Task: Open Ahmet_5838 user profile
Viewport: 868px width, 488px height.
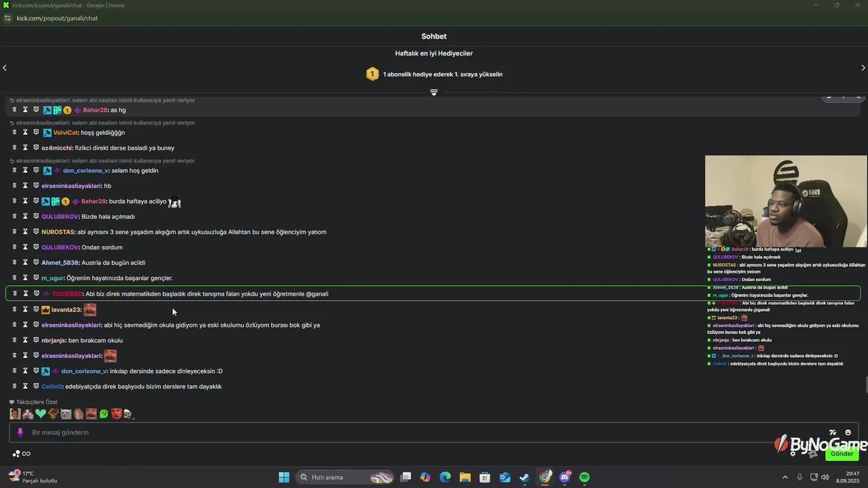Action: (x=59, y=262)
